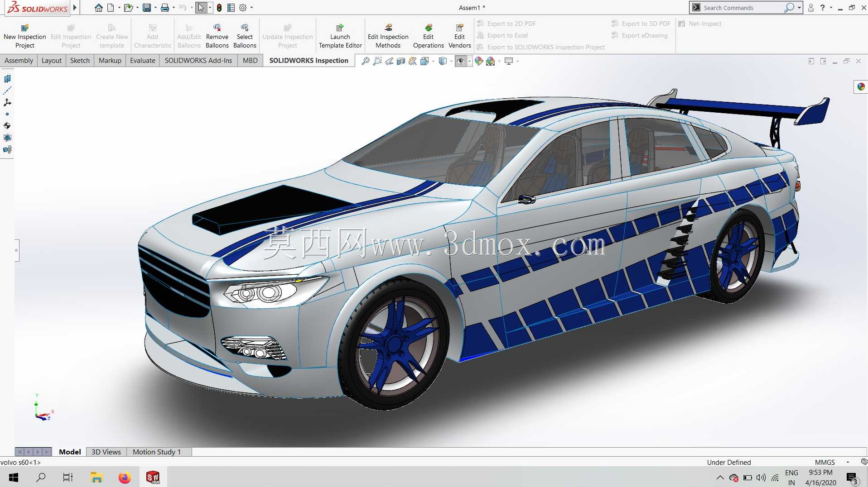Click Remove Balloons tool
Screen dimensions: 868x487
[217, 36]
